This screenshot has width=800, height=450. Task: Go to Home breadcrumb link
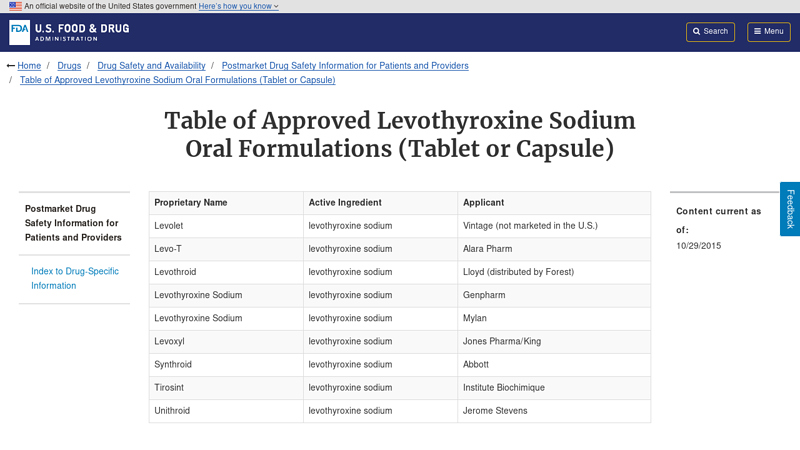(x=29, y=66)
